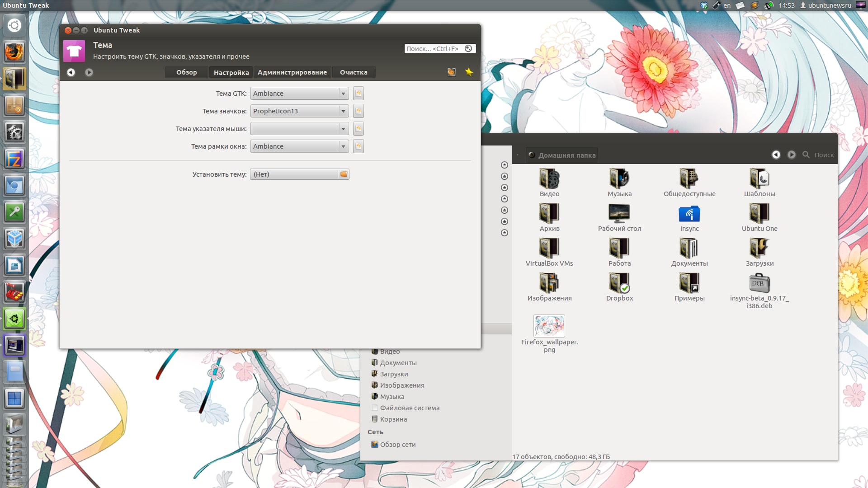Select the Примеры folder
868x488 pixels.
point(689,286)
